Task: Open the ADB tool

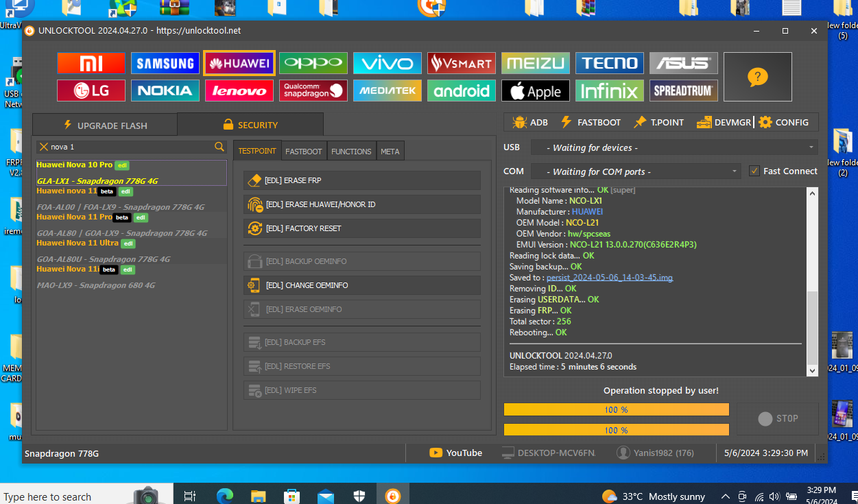Action: 530,122
